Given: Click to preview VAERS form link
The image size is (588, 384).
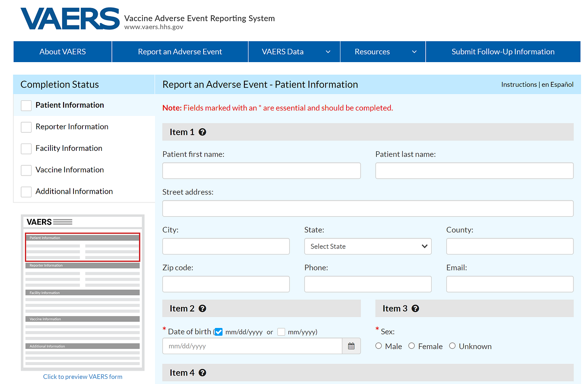Looking at the screenshot, I should (83, 377).
